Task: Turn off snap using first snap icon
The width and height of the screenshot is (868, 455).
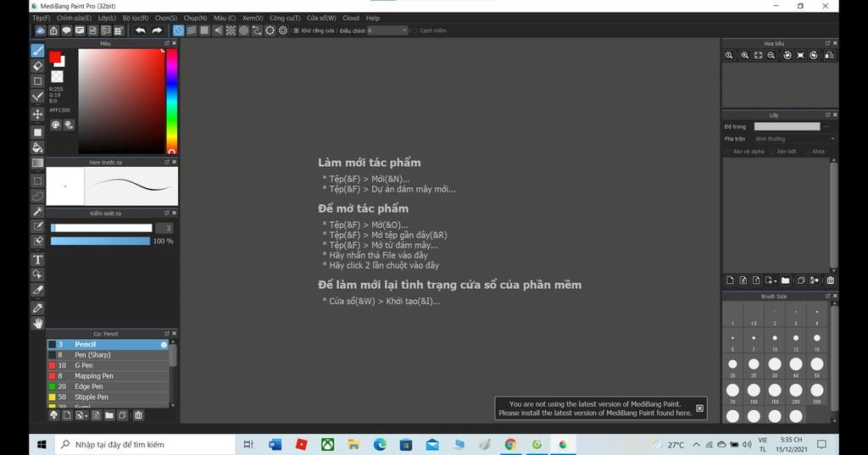Action: 178,31
